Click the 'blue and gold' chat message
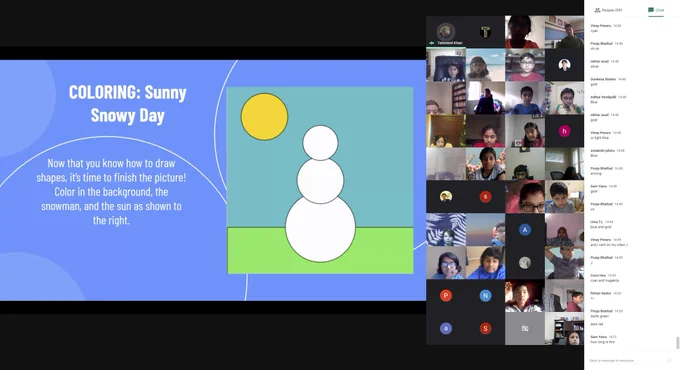680x370 pixels. [600, 227]
